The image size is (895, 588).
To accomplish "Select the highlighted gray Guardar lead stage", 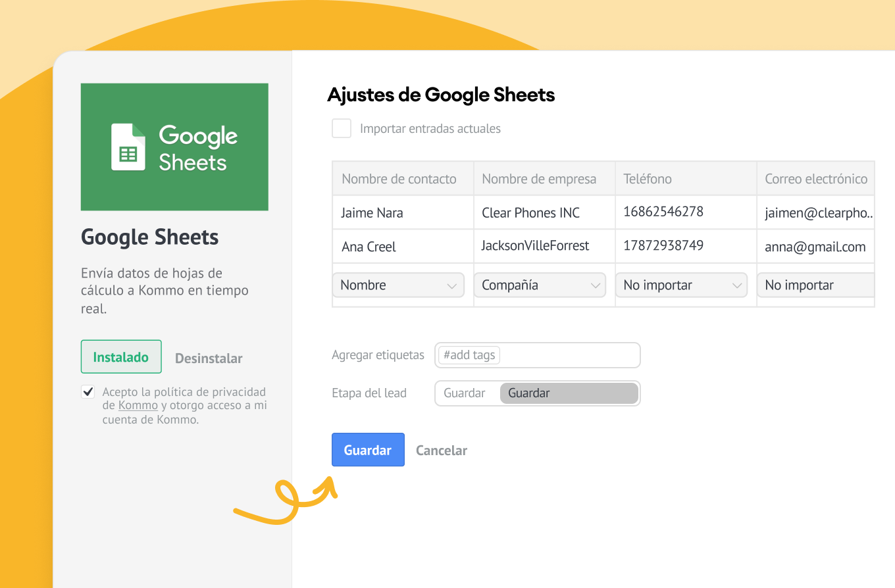I will coord(569,393).
